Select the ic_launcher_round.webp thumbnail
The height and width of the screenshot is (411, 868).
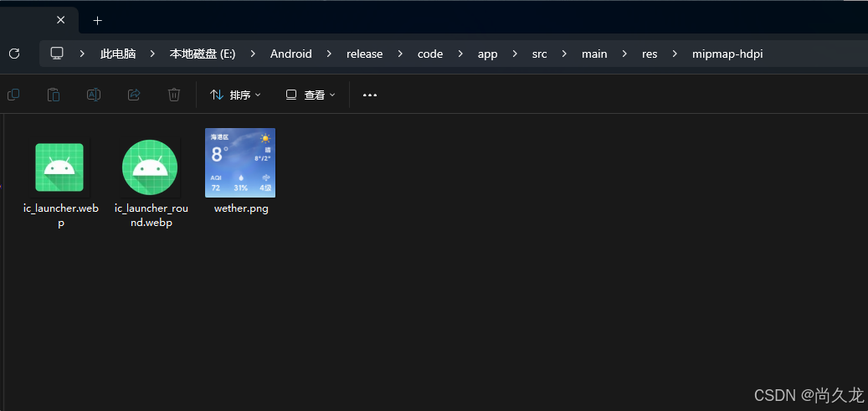point(150,167)
